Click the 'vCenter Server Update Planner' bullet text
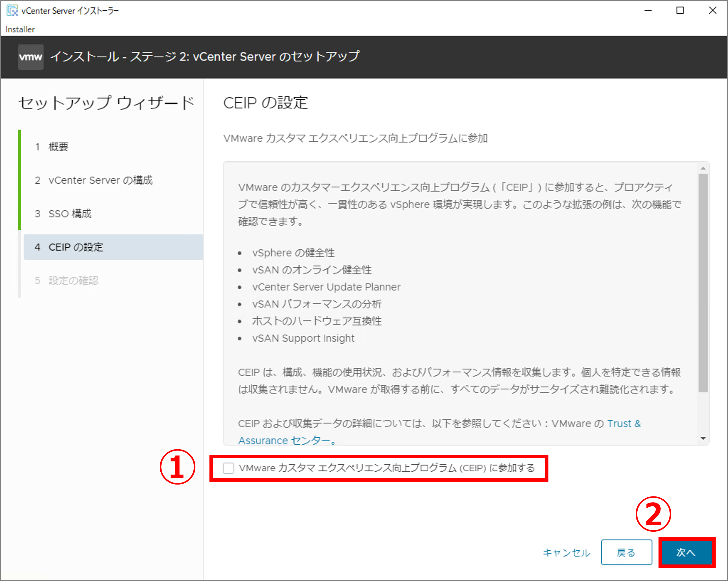Screen dimensions: 728x581 click(326, 287)
